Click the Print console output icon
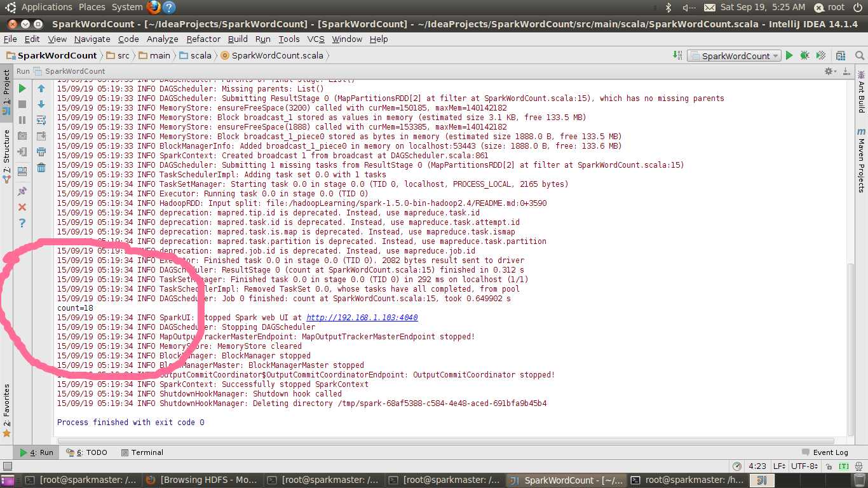 41,152
